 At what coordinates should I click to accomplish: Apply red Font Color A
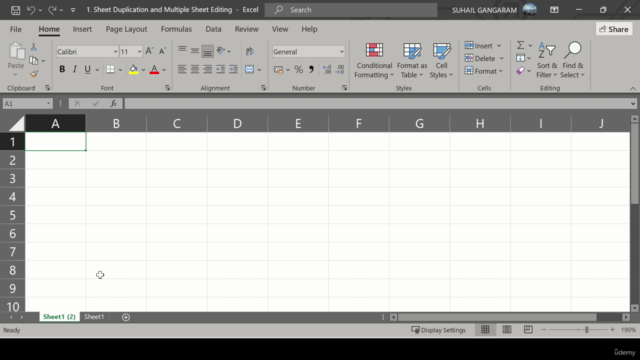pos(154,69)
